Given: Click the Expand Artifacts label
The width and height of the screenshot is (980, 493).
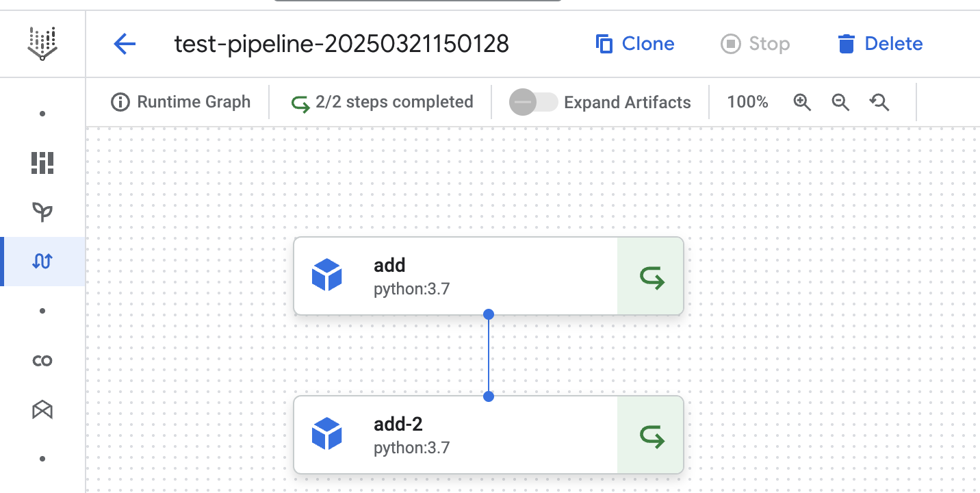Looking at the screenshot, I should [628, 103].
